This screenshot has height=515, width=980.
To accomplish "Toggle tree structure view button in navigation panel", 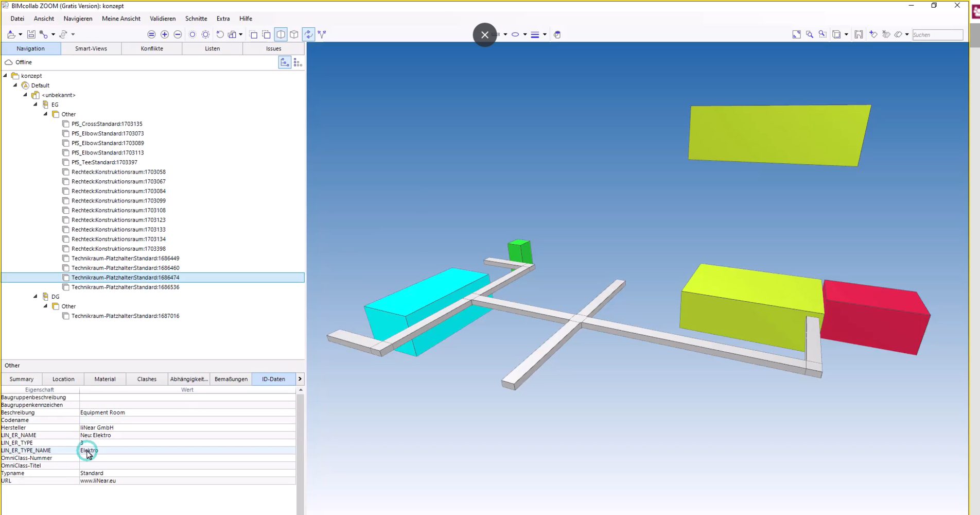I will [285, 62].
